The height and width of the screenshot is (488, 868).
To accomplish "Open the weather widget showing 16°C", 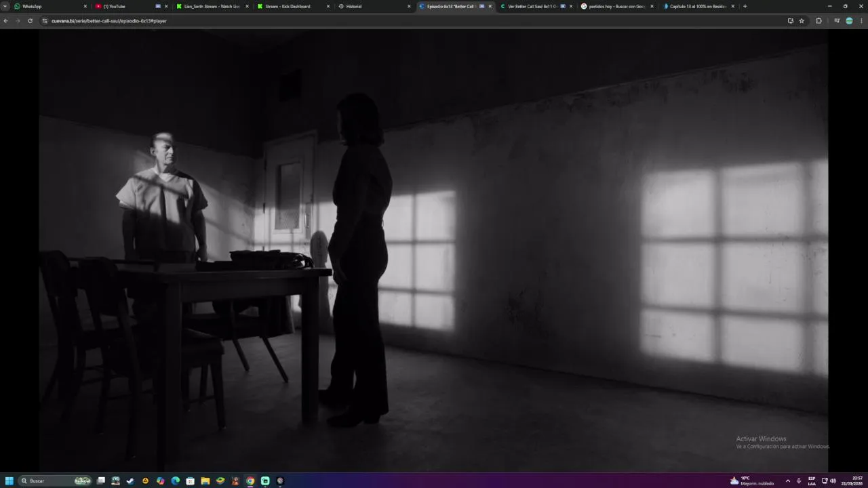I will point(752,481).
